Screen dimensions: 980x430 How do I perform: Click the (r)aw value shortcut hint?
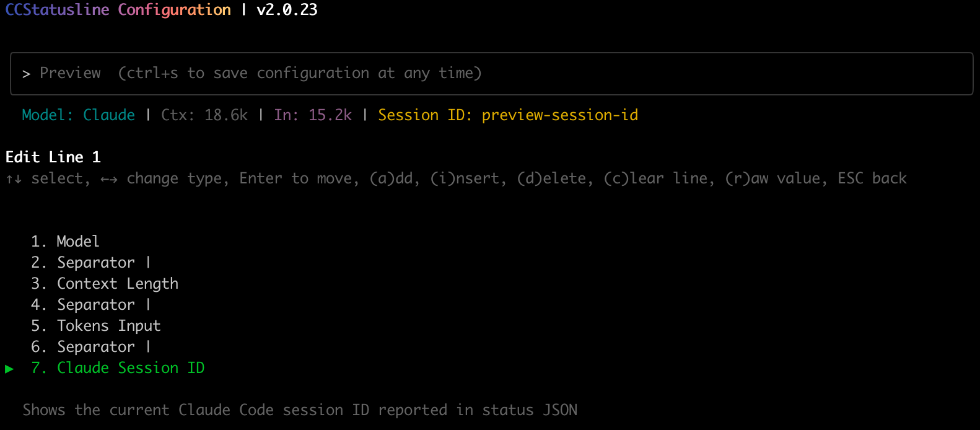tap(776, 178)
